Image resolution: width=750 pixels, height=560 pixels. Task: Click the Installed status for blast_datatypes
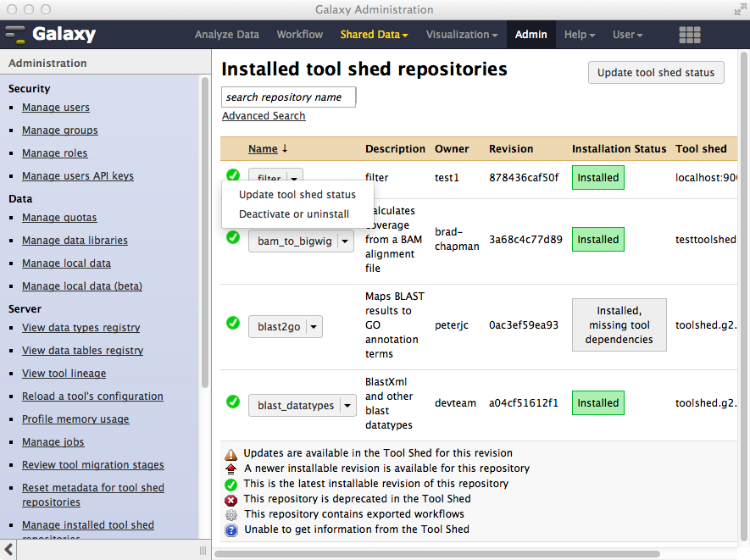598,403
